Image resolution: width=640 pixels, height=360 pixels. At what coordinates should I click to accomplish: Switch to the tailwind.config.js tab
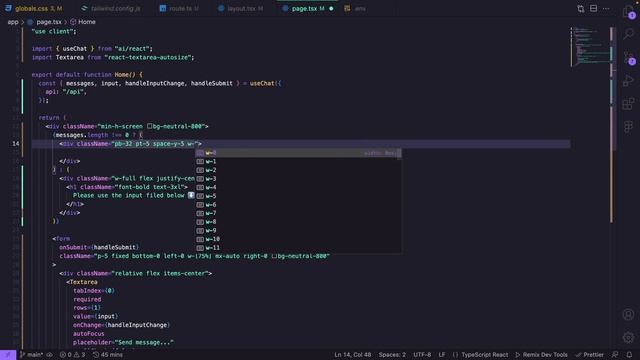tap(111, 8)
